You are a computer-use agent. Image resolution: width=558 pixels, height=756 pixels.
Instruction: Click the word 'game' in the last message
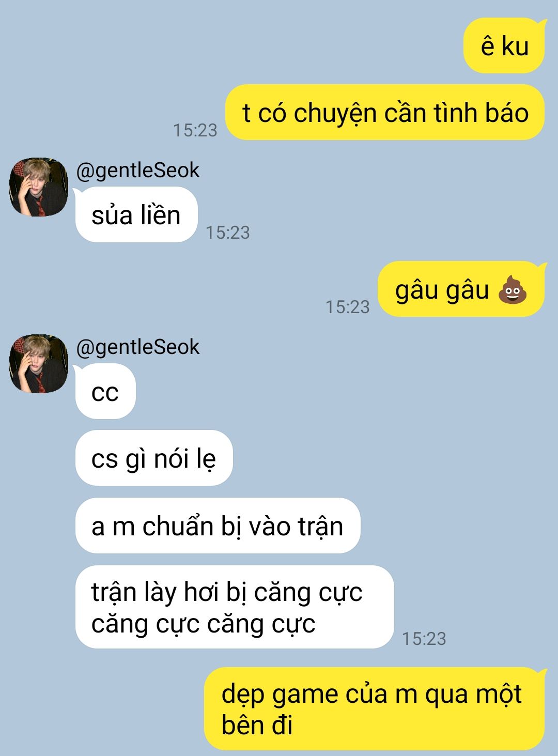tap(305, 695)
